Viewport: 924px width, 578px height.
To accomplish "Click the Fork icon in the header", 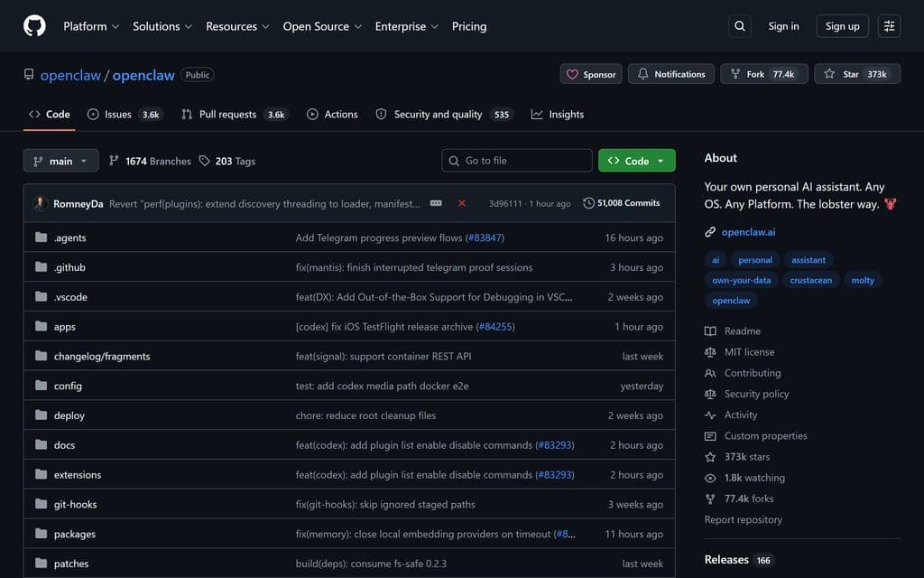I will click(x=735, y=74).
